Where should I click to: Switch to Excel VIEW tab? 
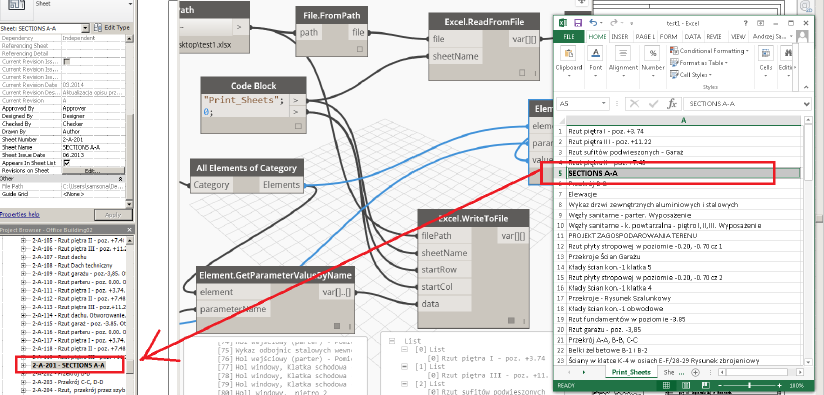pyautogui.click(x=738, y=37)
